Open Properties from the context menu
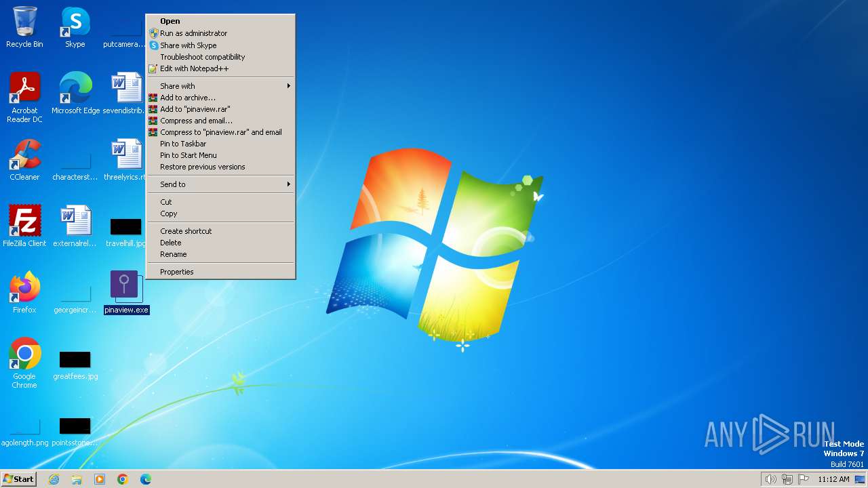The width and height of the screenshot is (868, 488). (x=221, y=272)
